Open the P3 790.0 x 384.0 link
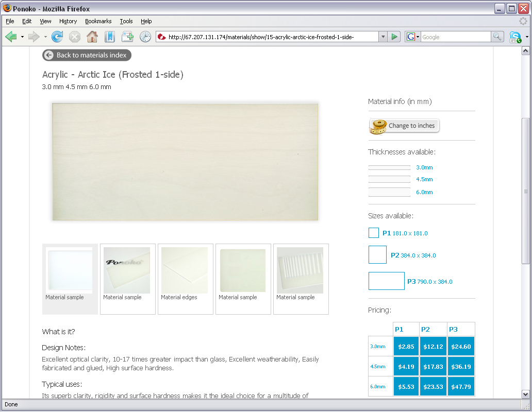 pyautogui.click(x=429, y=282)
